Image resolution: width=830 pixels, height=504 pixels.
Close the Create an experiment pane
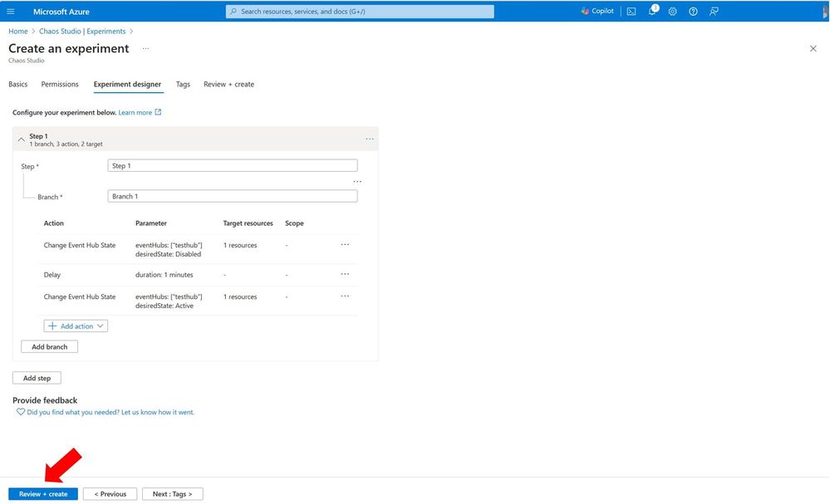tap(813, 49)
